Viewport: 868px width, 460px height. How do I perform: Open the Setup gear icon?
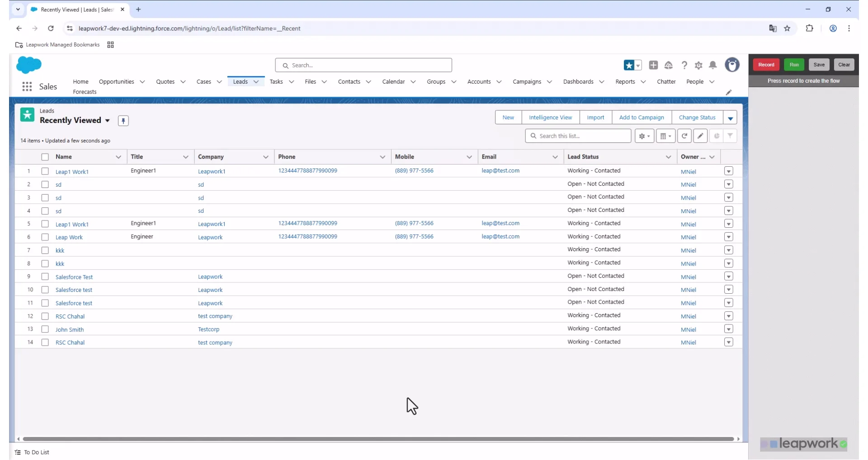[x=698, y=65]
